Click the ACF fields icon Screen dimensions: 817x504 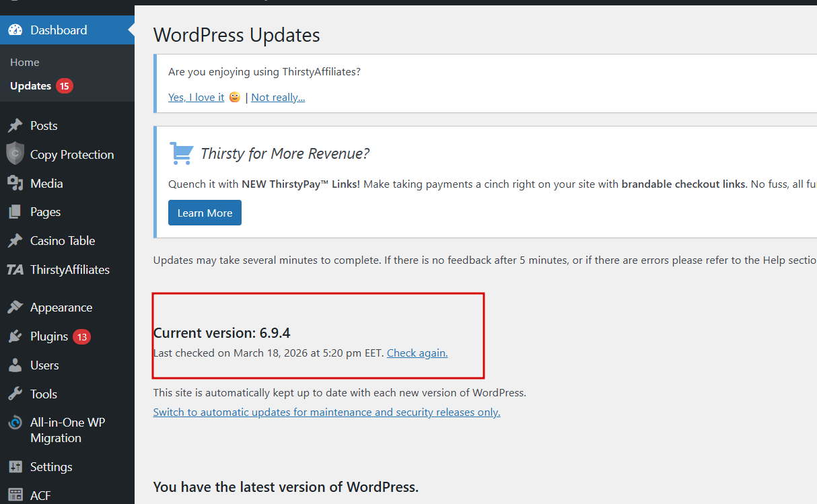[x=15, y=496]
